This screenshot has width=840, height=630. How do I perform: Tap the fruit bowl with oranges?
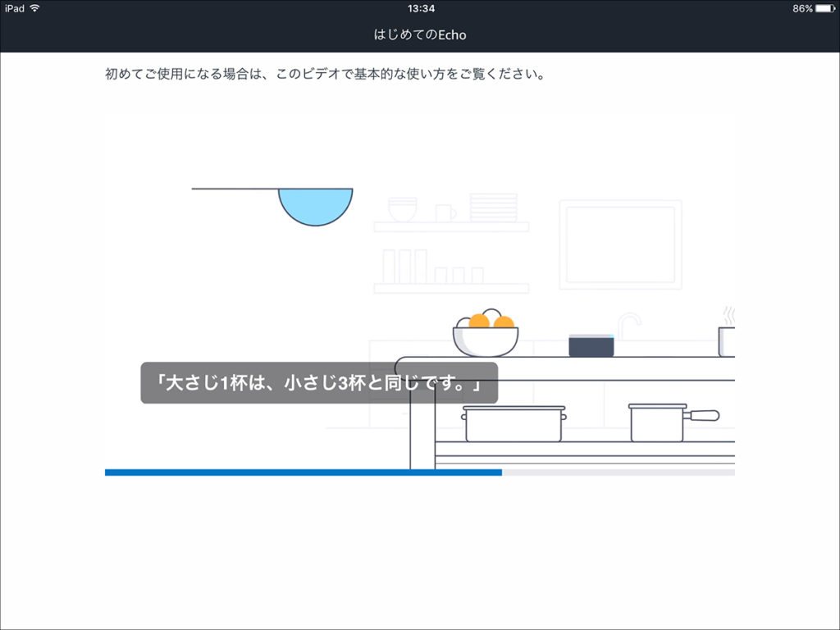[x=486, y=333]
